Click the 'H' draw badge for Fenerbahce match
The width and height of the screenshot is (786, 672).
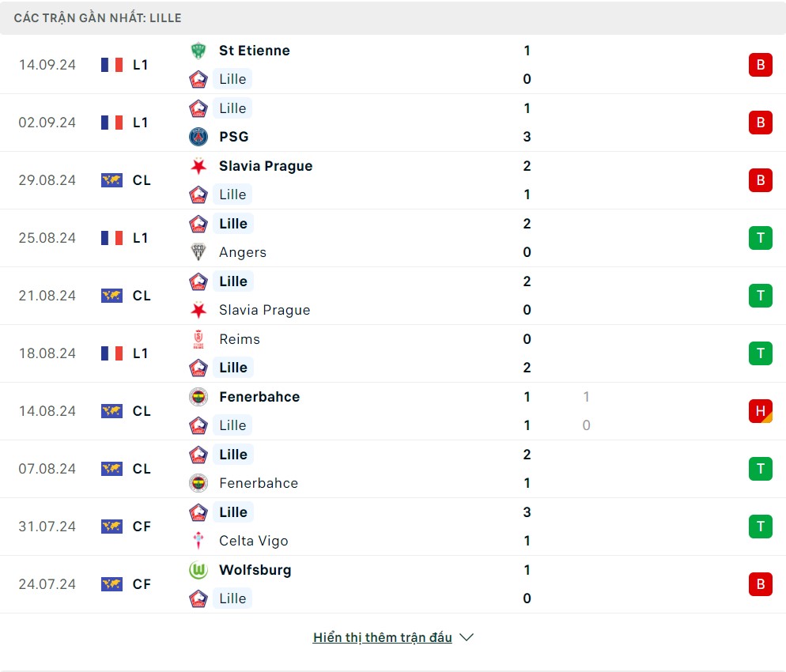(760, 411)
